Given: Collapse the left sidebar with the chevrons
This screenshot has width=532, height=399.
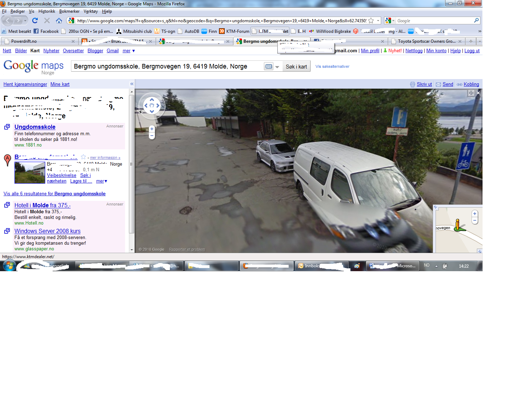Looking at the screenshot, I should coord(132,84).
